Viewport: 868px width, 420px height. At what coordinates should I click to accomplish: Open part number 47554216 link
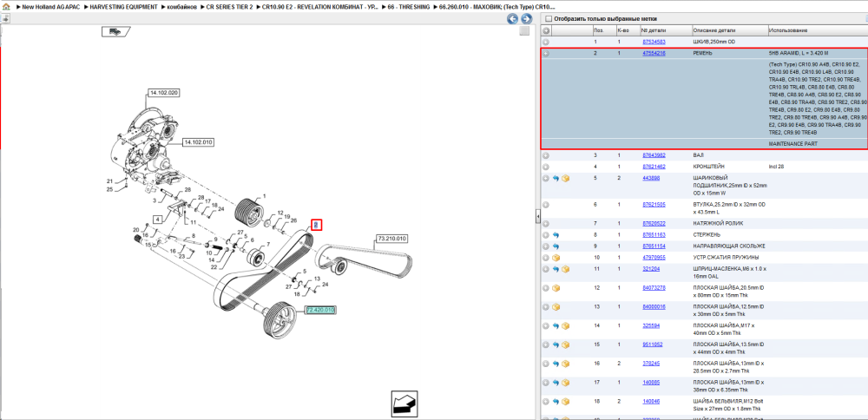click(654, 54)
